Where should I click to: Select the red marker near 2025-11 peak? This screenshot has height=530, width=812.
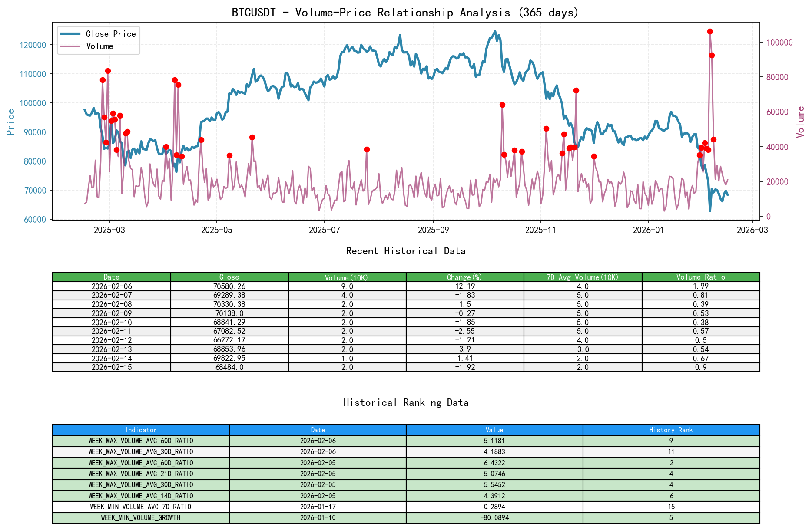546,128
